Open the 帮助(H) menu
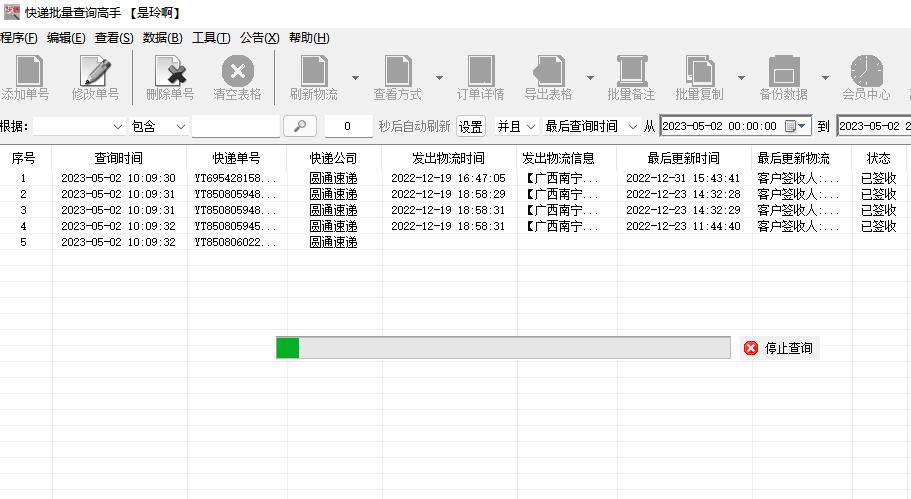911x499 pixels. [309, 38]
